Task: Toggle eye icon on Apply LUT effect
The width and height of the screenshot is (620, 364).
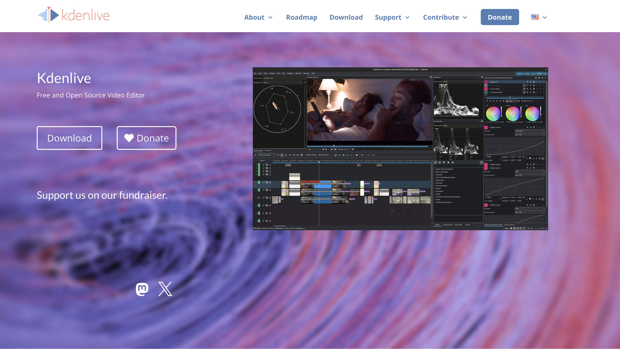Action: pos(527,82)
